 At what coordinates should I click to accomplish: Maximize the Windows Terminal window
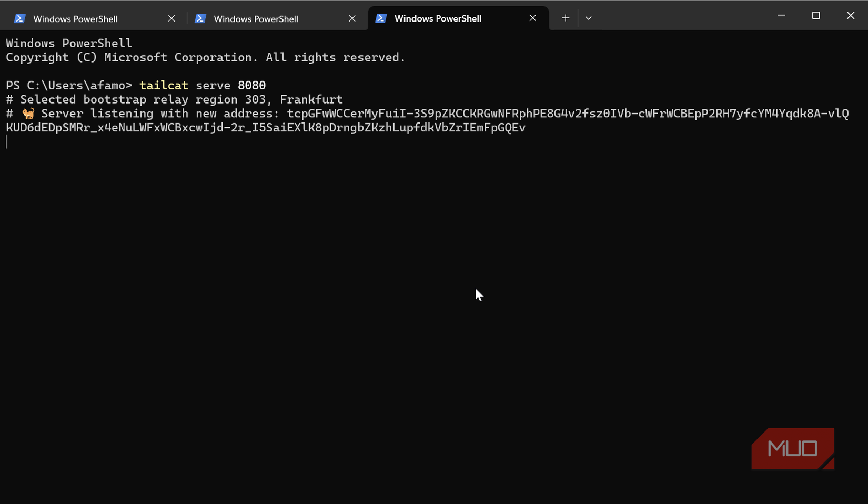[x=816, y=15]
